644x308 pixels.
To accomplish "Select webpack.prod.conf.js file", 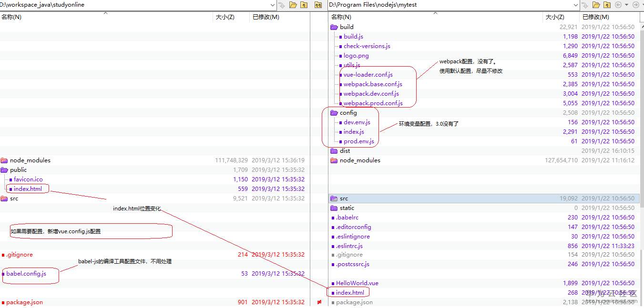I will pyautogui.click(x=373, y=103).
